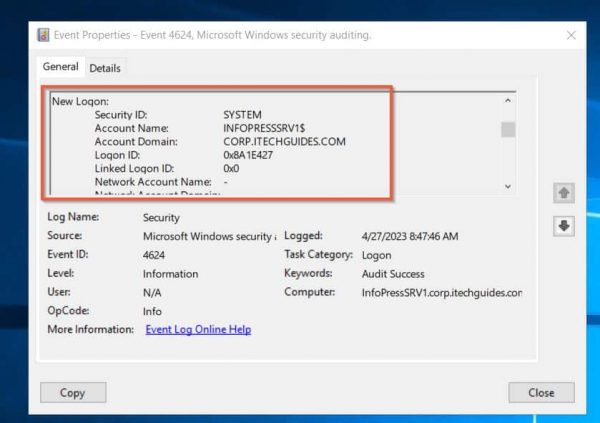Click the description scrollbar thumb
600x423 pixels.
coord(508,129)
